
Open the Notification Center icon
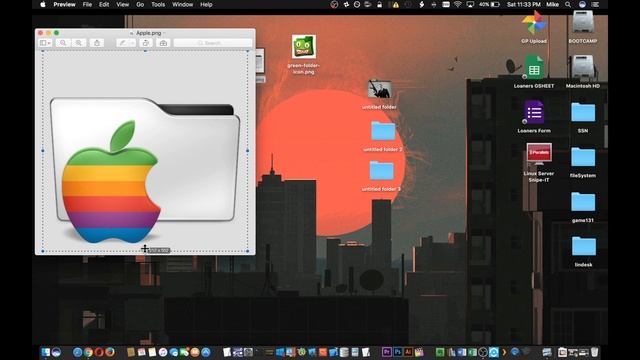[x=596, y=4]
